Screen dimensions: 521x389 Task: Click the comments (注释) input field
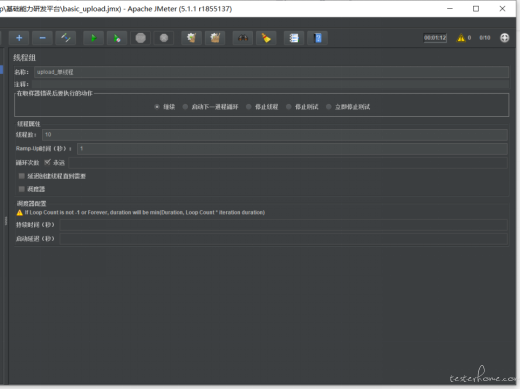click(x=271, y=84)
